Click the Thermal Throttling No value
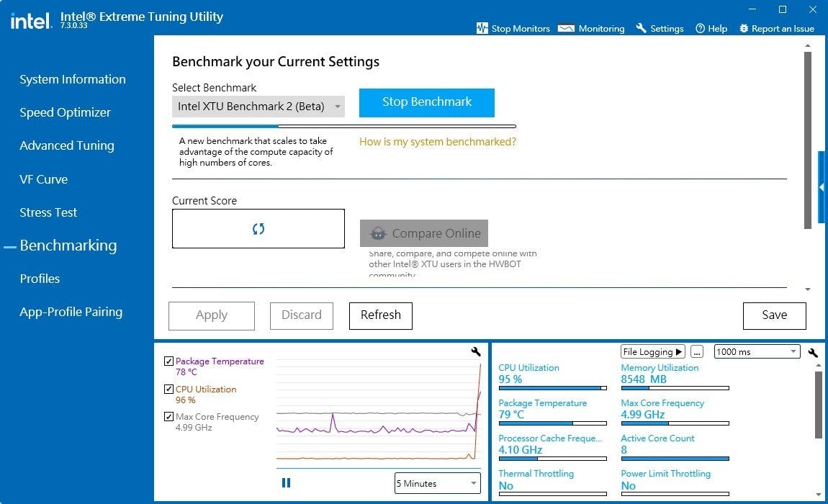This screenshot has height=504, width=828. 506,486
